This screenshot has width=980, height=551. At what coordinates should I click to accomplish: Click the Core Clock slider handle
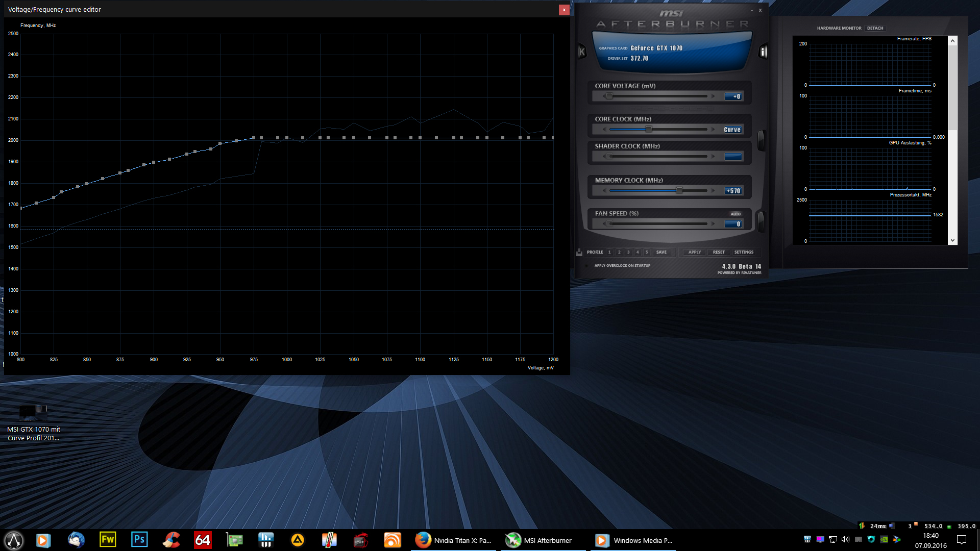[x=649, y=130]
